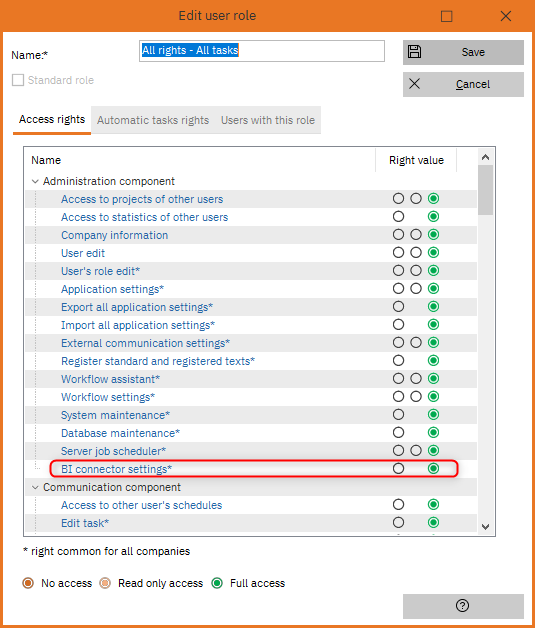Image resolution: width=535 pixels, height=628 pixels.
Task: Select read only for Company information
Action: (x=416, y=234)
